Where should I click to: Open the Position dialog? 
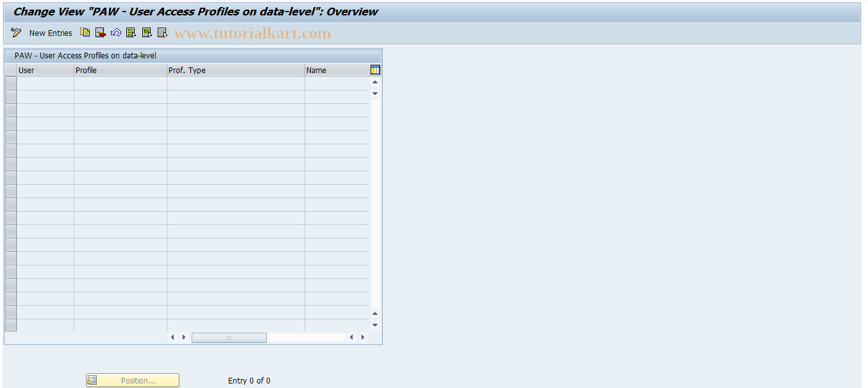[132, 380]
